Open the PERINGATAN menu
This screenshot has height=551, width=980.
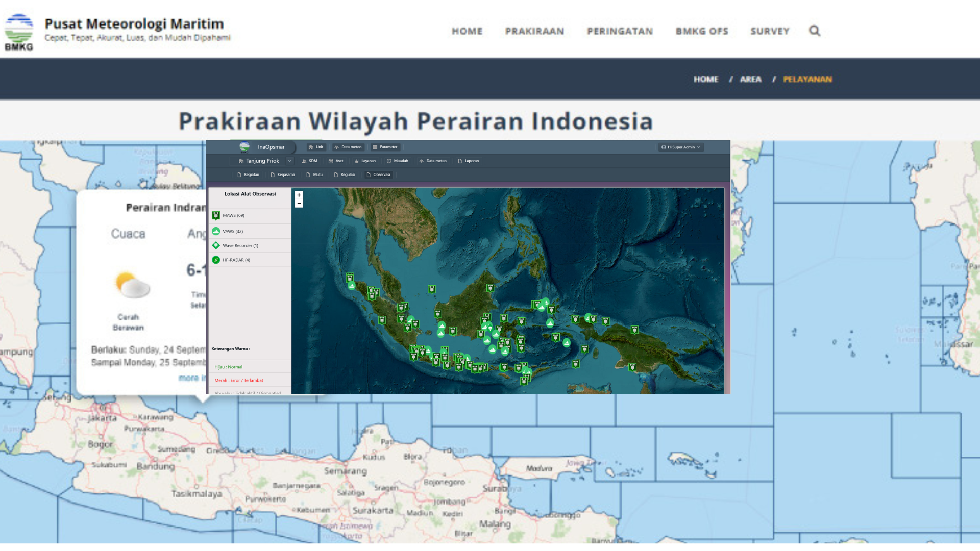click(x=620, y=31)
